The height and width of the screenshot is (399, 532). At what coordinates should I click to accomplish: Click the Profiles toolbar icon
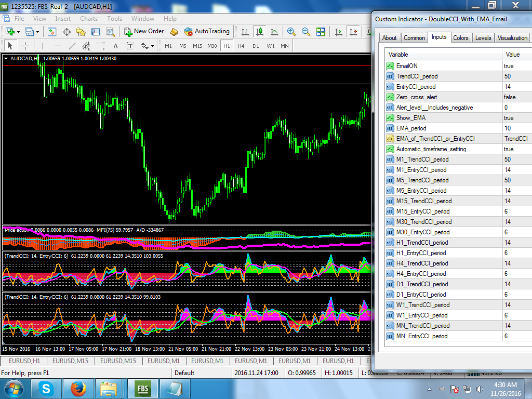point(29,32)
